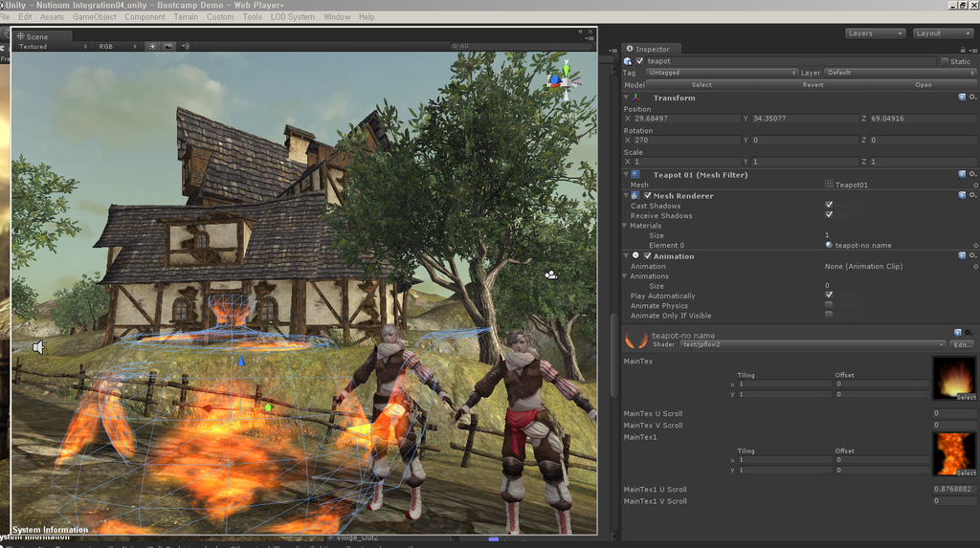Viewport: 980px width, 548px height.
Task: Collapse the Materials foldout
Action: pos(624,226)
